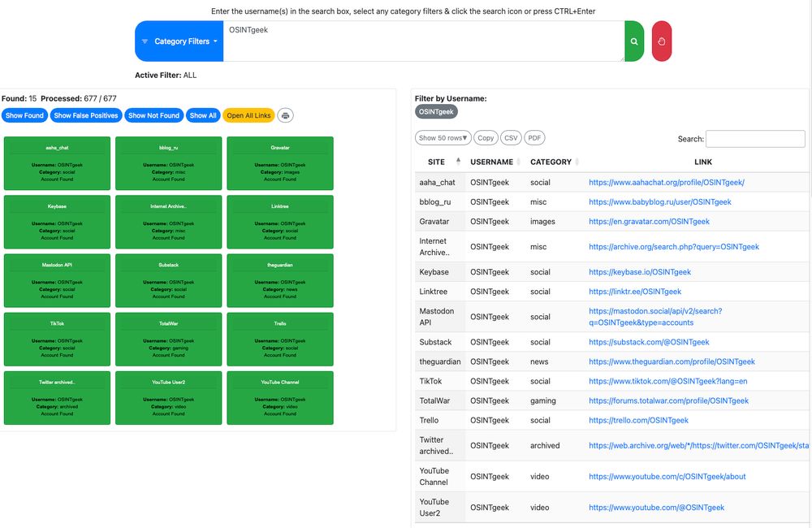812x528 pixels.
Task: Click the red stop hand icon button
Action: coord(661,41)
